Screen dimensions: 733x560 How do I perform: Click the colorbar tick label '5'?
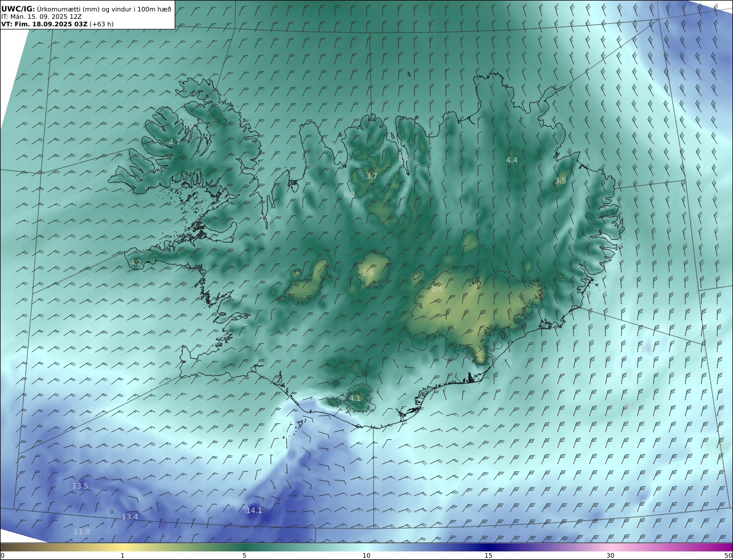pyautogui.click(x=245, y=555)
